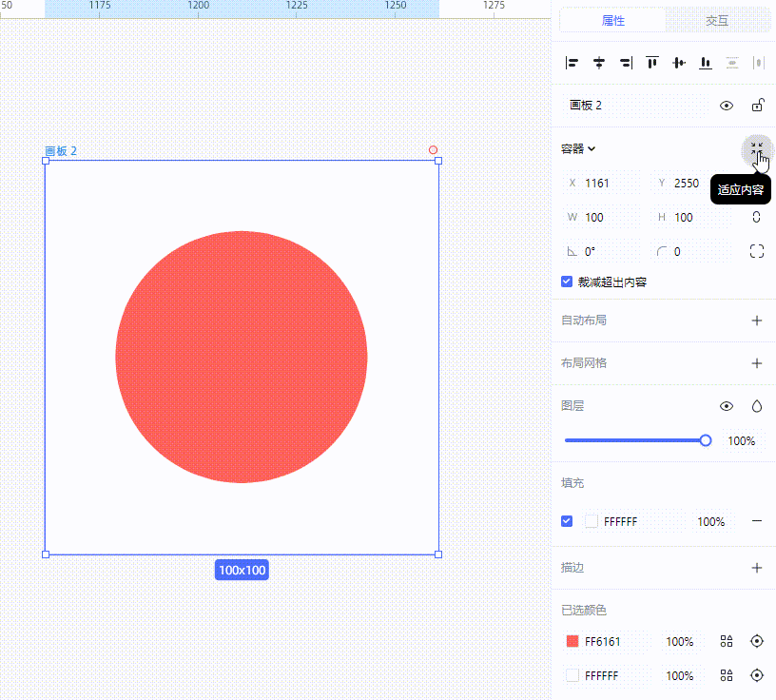Click the corner radius field
Image resolution: width=776 pixels, height=700 pixels.
(691, 251)
